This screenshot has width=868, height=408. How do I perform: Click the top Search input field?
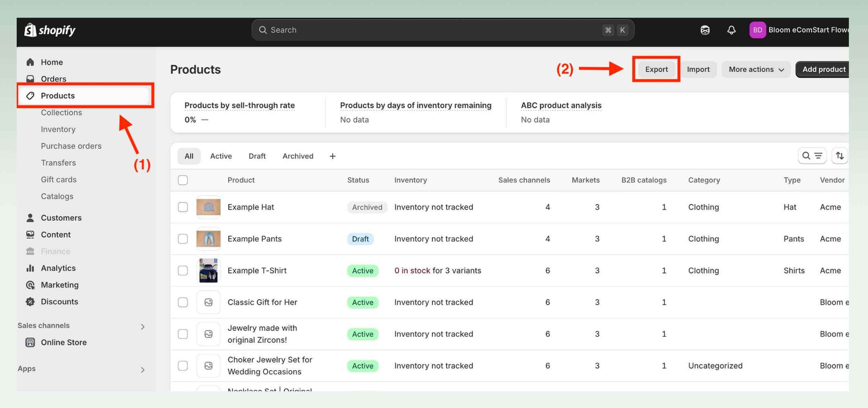click(x=443, y=30)
